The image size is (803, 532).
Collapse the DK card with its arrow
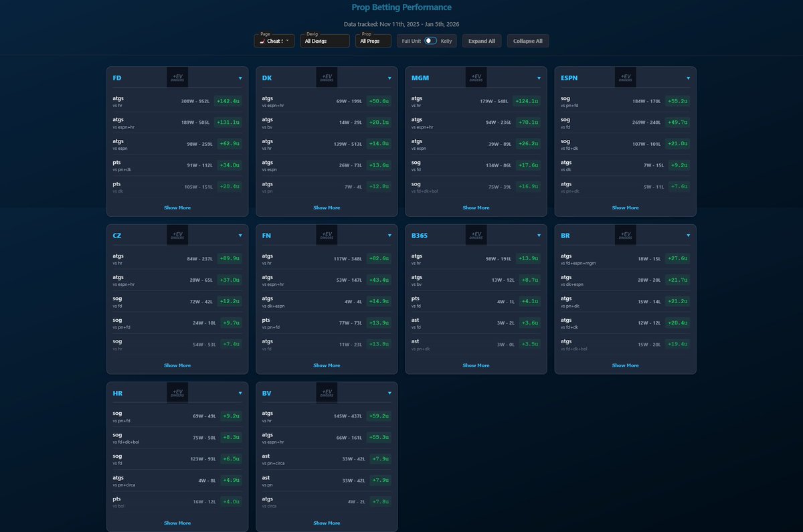389,78
